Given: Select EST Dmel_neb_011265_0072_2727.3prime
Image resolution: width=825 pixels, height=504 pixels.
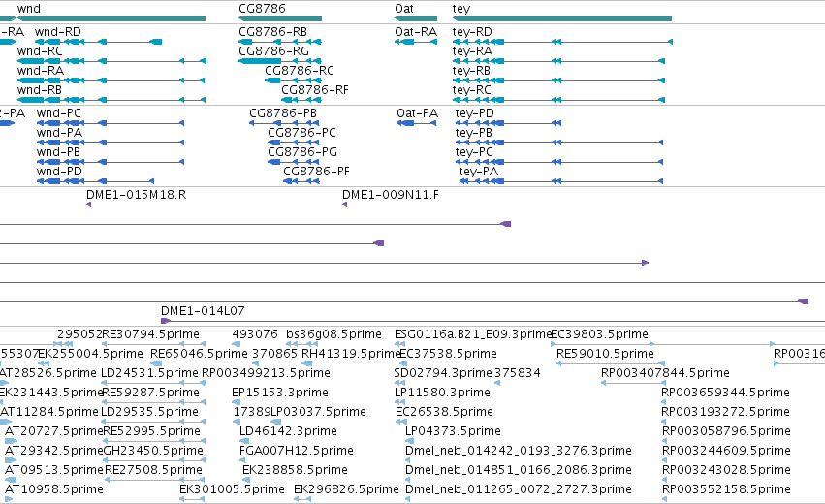Looking at the screenshot, I should [x=519, y=489].
